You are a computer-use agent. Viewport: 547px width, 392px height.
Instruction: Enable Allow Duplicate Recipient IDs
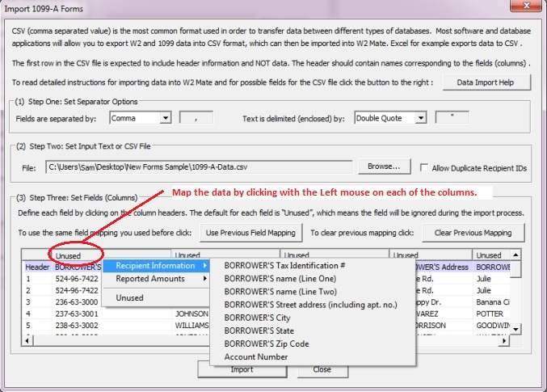click(x=424, y=168)
